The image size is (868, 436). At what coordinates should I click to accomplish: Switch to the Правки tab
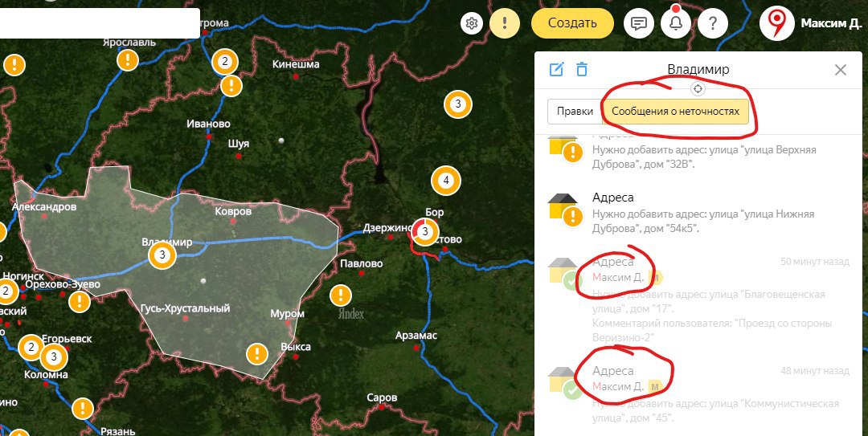[x=575, y=112]
